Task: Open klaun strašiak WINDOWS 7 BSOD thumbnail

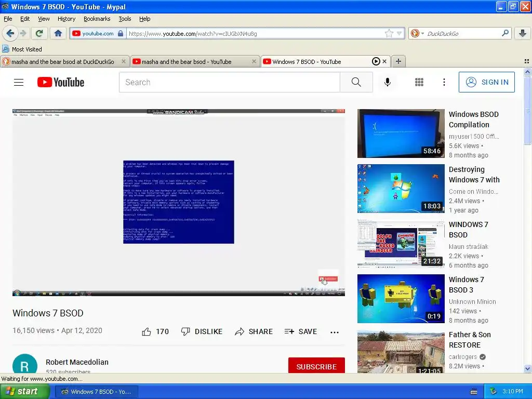Action: click(x=401, y=243)
